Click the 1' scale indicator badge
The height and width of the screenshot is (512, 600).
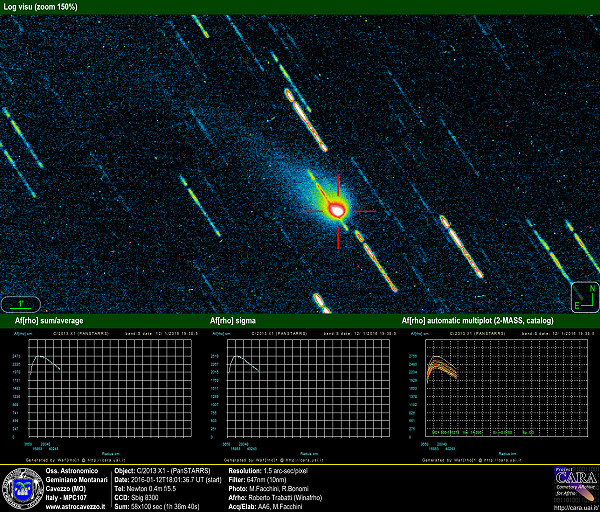(x=20, y=303)
